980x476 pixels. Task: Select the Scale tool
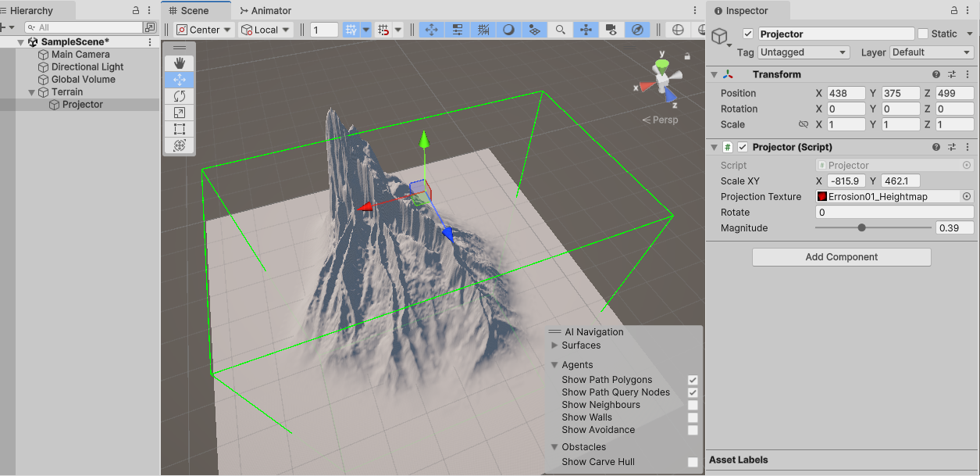coord(179,113)
